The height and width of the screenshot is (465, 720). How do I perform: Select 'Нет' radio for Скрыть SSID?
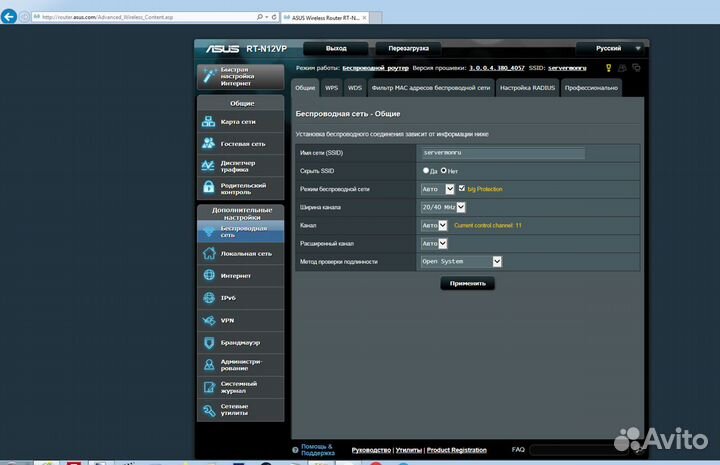click(x=444, y=171)
